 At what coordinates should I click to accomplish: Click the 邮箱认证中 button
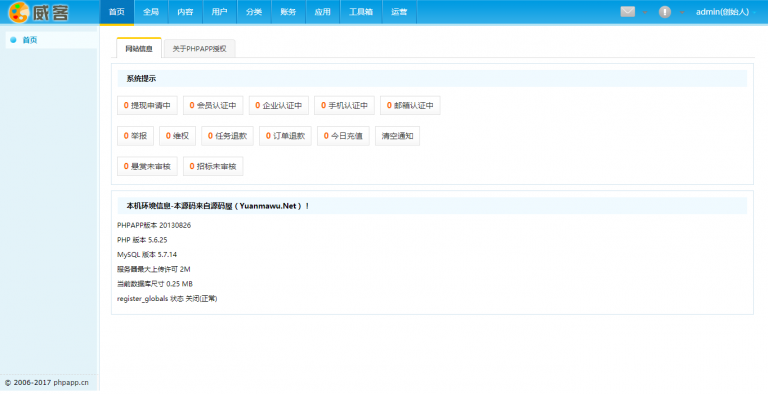click(x=410, y=105)
